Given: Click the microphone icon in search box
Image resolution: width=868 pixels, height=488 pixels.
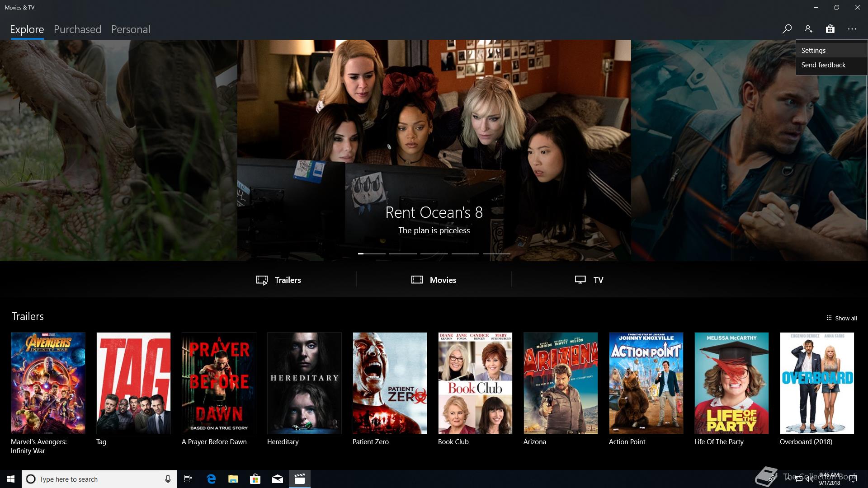Looking at the screenshot, I should point(168,479).
